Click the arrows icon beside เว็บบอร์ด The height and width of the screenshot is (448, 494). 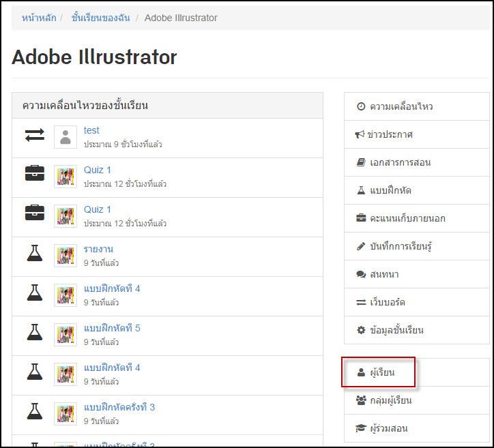361,302
